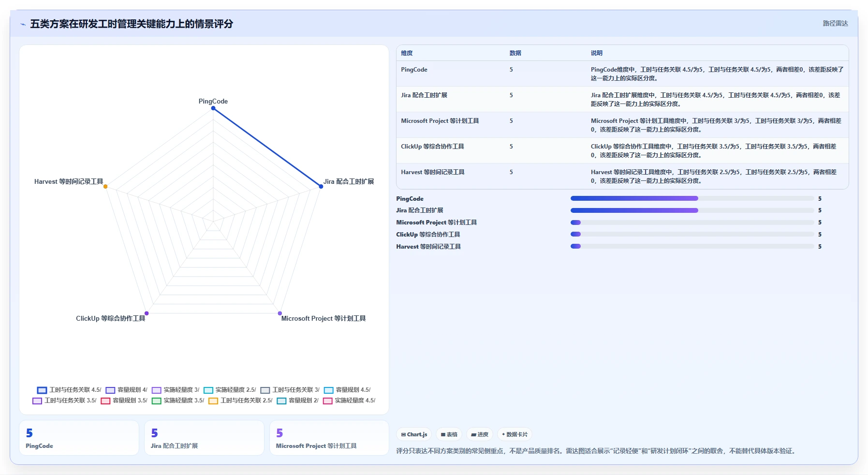The image size is (868, 475).
Task: Click the ClickUp 等综合协作工具 progress bar
Action: coord(692,234)
